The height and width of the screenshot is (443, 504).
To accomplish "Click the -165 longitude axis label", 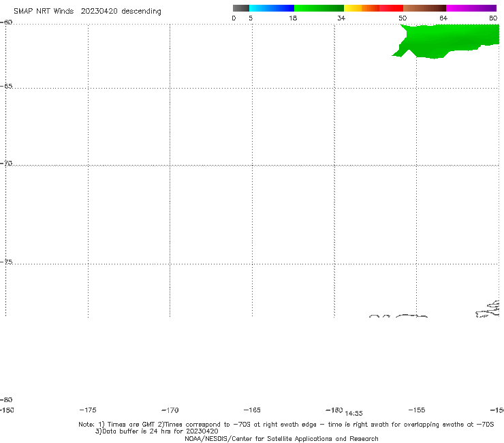I will 252,410.
